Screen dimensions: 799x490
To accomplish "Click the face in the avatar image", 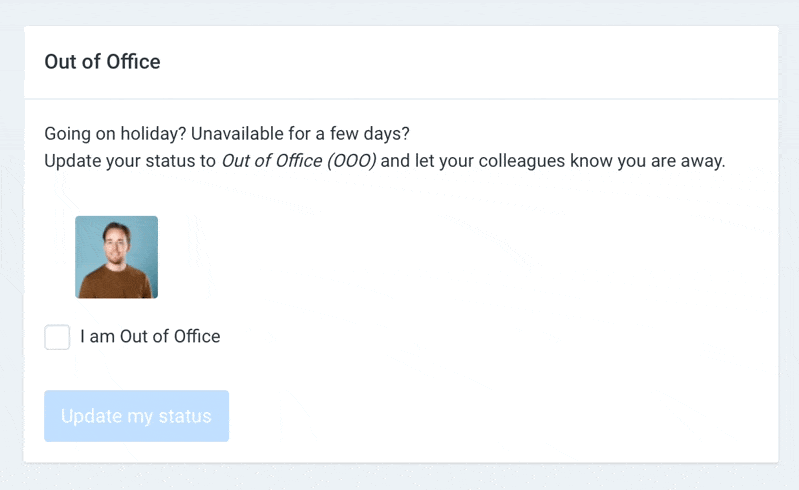I will pos(117,241).
